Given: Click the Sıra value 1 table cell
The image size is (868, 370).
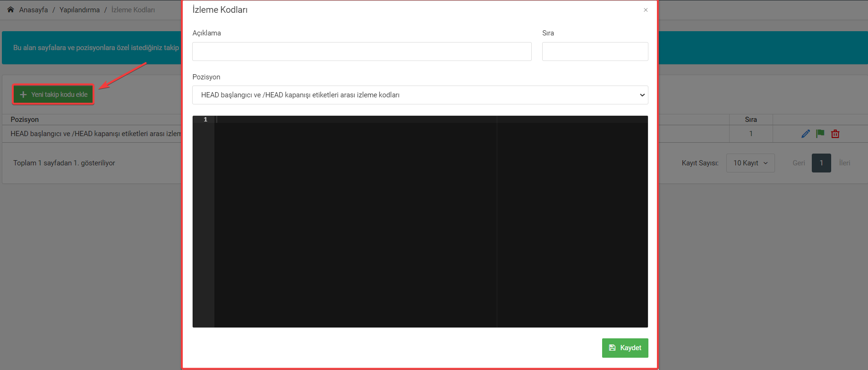Looking at the screenshot, I should (x=751, y=134).
